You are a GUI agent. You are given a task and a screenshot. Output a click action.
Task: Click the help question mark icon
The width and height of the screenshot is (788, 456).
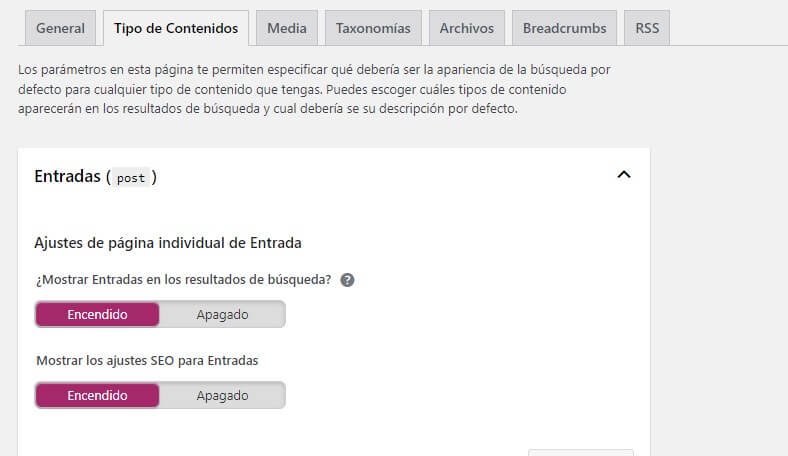coord(347,280)
